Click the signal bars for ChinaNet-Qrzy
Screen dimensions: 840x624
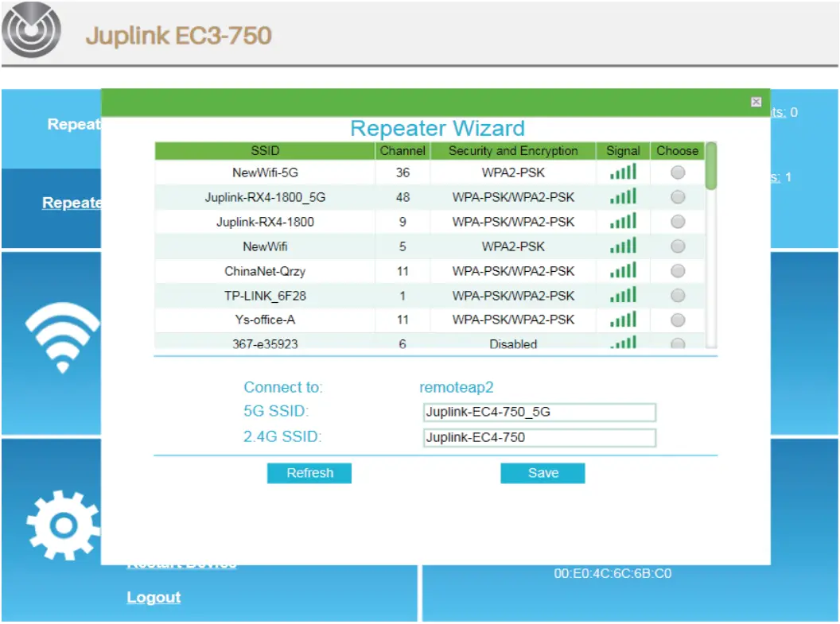(x=622, y=270)
